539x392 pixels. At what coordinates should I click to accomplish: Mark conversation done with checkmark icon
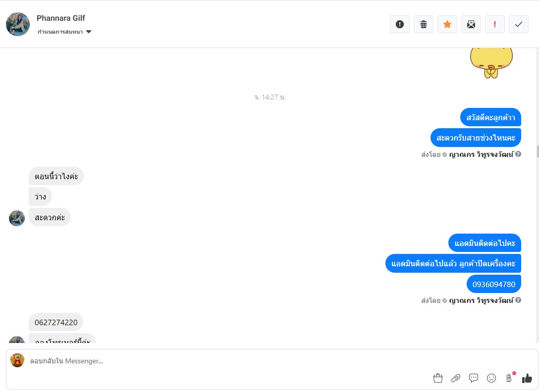[518, 24]
